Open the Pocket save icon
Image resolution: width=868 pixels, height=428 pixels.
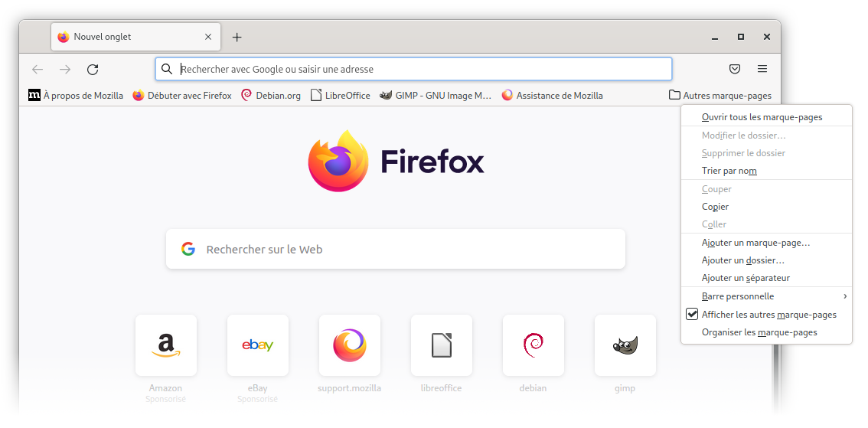735,69
